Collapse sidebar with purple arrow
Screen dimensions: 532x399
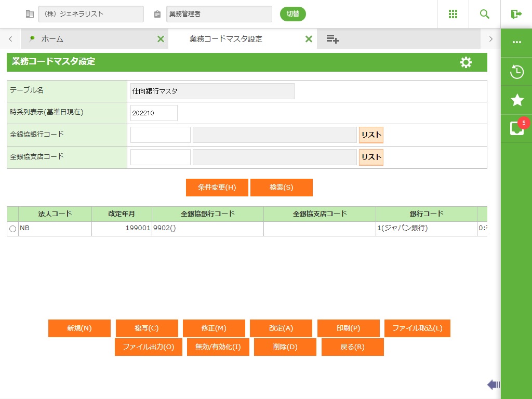coord(493,384)
